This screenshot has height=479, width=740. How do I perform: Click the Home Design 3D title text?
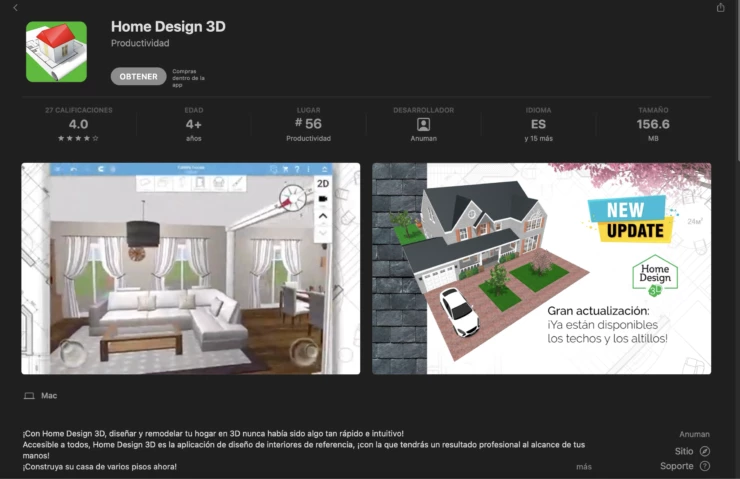[168, 26]
